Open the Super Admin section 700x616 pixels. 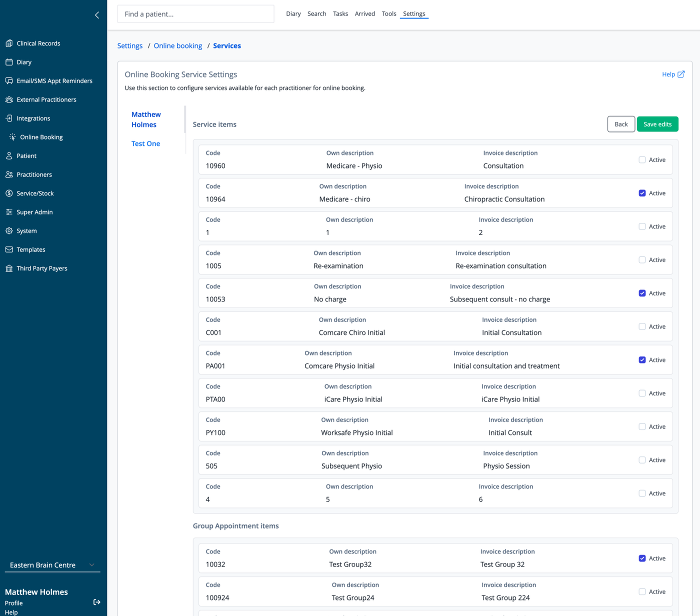click(x=34, y=212)
